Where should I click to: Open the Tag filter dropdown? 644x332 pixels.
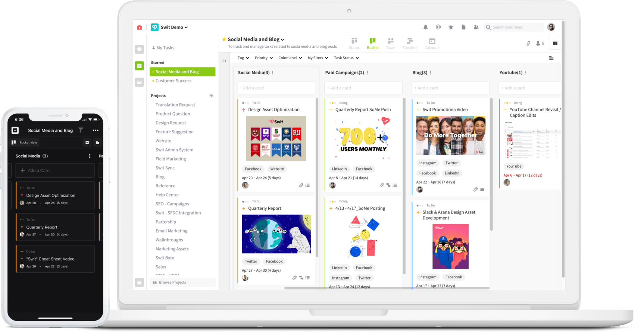(243, 58)
